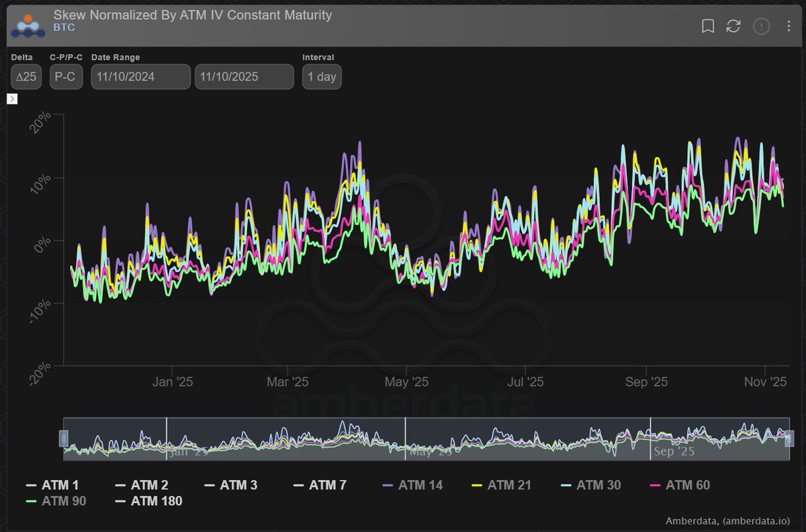This screenshot has height=532, width=806.
Task: Click the start date 11/10/2024 field
Action: [141, 77]
